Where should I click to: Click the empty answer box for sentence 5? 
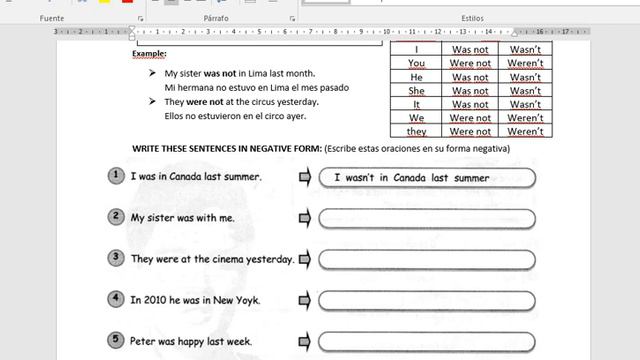[427, 342]
